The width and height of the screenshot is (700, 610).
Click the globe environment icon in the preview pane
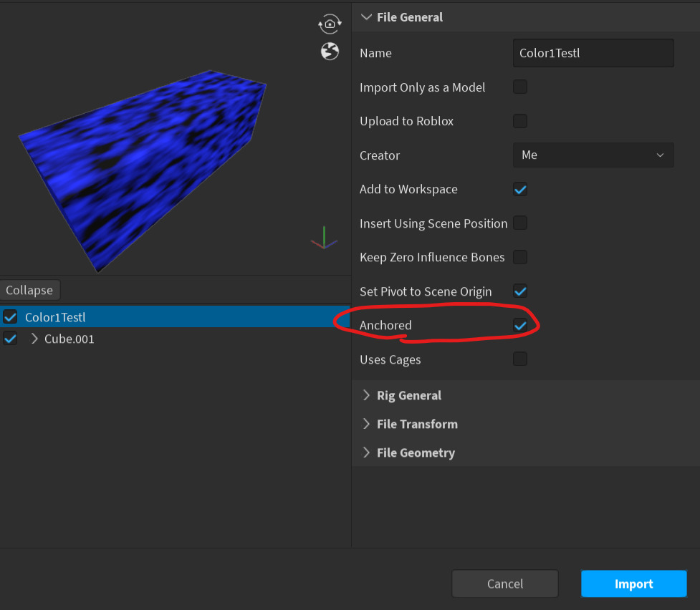[x=330, y=52]
